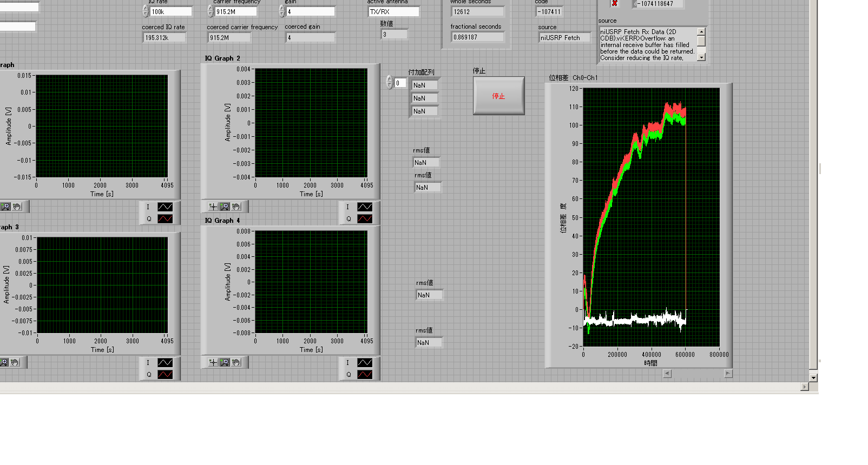Click inside the IQ Graph 4 plot area
This screenshot has width=868, height=465.
click(x=311, y=282)
